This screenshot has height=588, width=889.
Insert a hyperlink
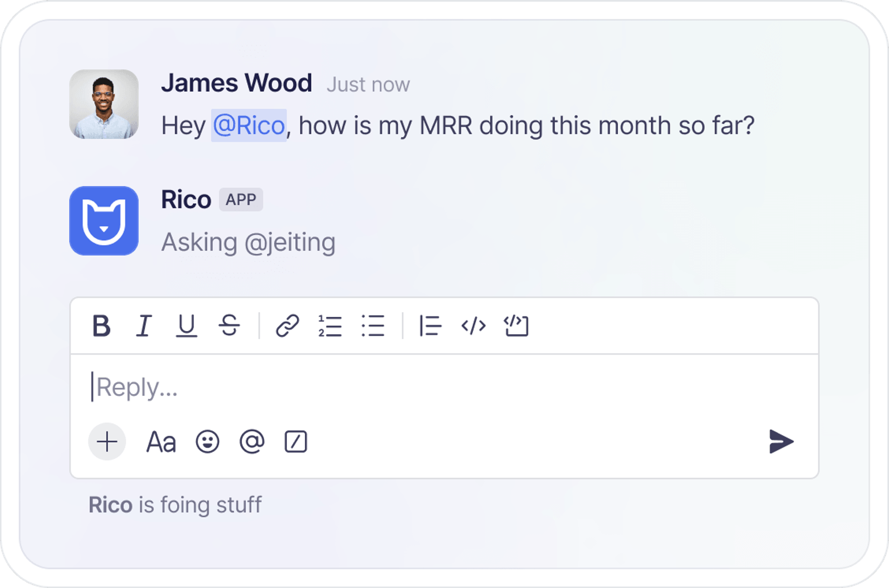tap(287, 325)
